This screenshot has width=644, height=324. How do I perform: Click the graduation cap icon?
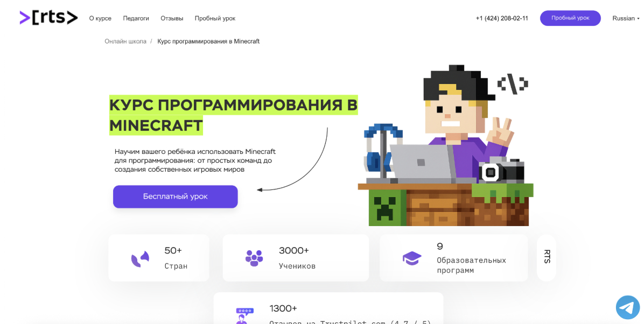(x=412, y=258)
